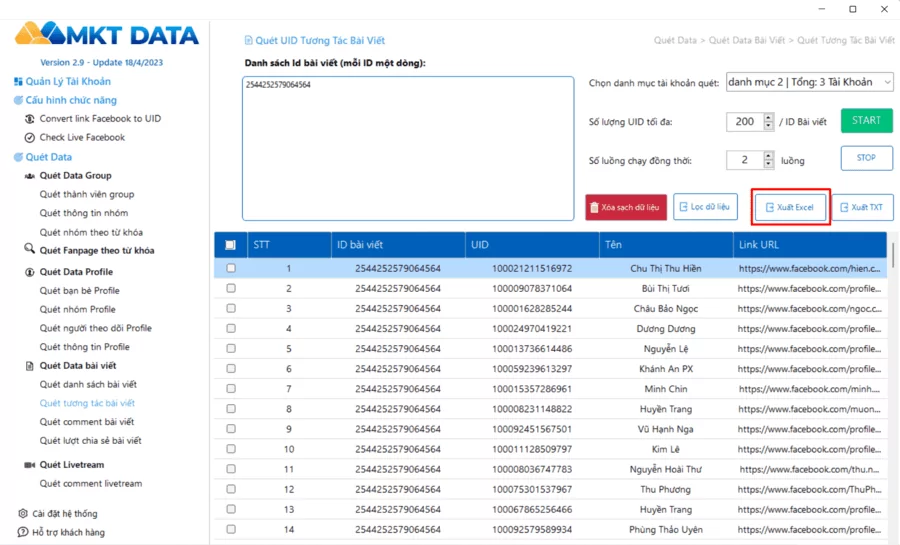Click inside the post ID list text area
Image resolution: width=900 pixels, height=545 pixels.
pyautogui.click(x=408, y=150)
